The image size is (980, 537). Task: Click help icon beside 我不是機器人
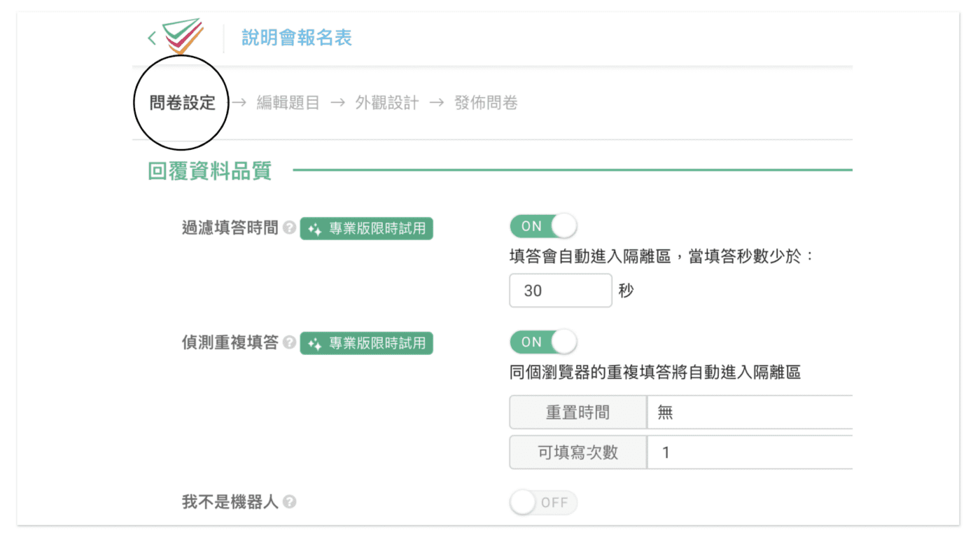[x=289, y=502]
